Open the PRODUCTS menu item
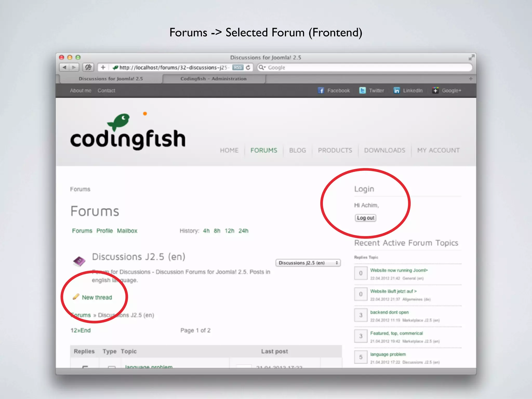Screen dimensions: 532x399 [x=335, y=150]
